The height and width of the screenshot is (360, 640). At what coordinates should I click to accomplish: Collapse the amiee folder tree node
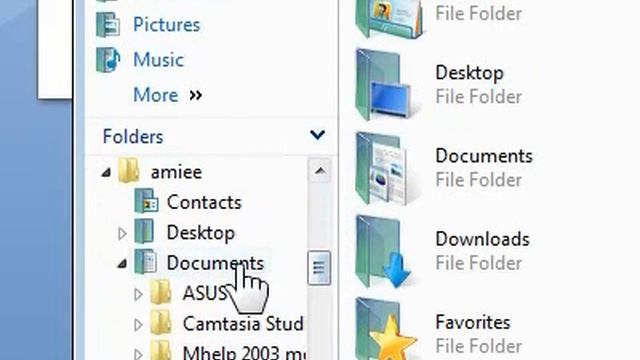pyautogui.click(x=106, y=173)
